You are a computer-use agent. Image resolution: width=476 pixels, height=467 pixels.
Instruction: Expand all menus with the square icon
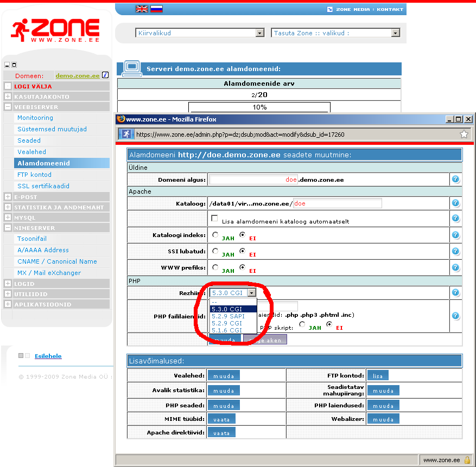14,65
